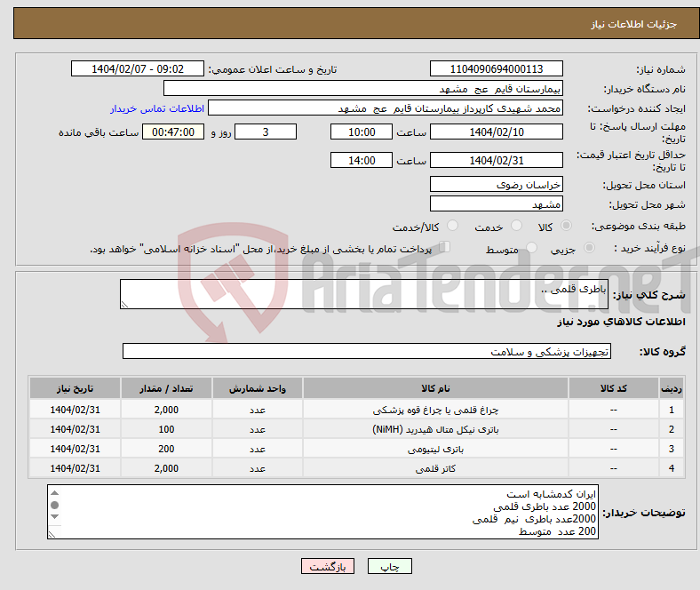Toggle the اسناد خزانه اسلامی payment checkbox
Screen dimensions: 700x590
[x=445, y=246]
